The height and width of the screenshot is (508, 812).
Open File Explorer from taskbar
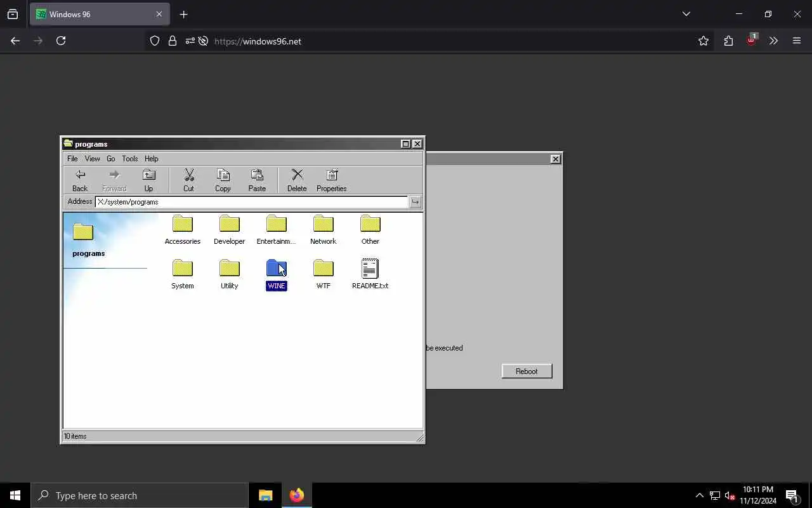click(x=265, y=495)
